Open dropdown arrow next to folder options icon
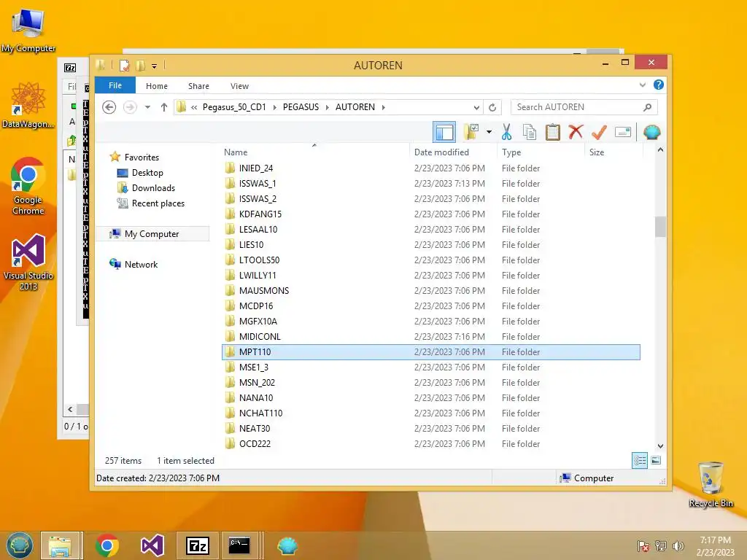 pos(489,132)
